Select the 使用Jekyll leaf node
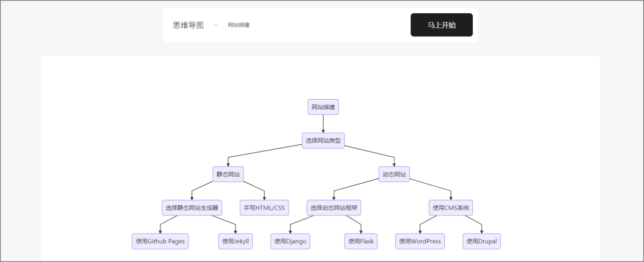Viewport: 644px width, 262px height. coord(236,241)
